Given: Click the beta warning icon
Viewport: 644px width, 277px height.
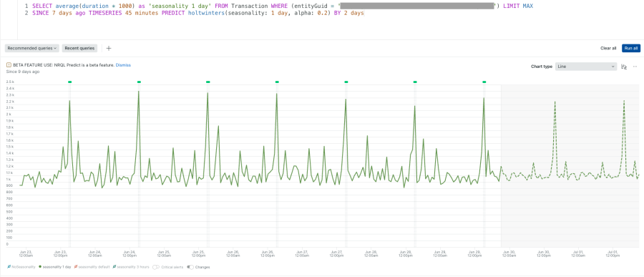Looking at the screenshot, I should pos(8,65).
